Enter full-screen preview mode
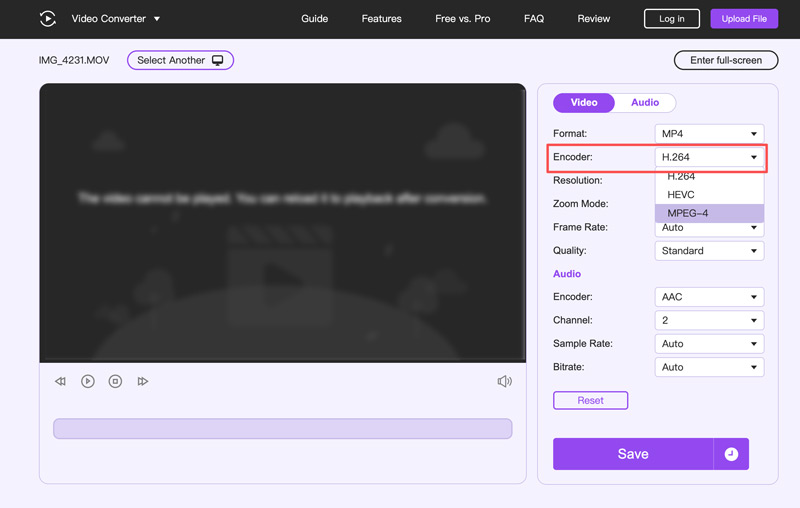Screen dimensions: 800x508 (x=726, y=60)
